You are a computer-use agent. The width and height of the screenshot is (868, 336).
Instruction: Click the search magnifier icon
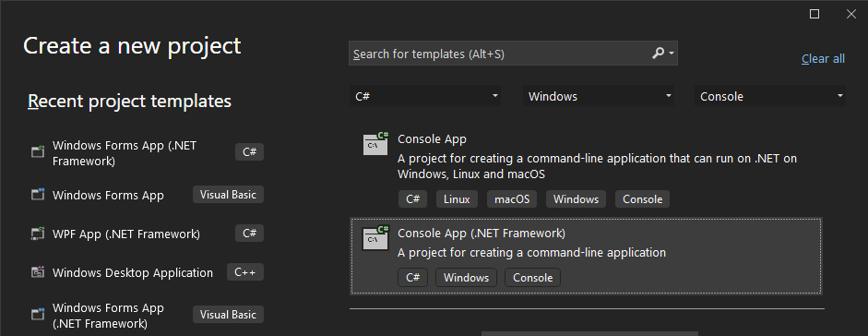(x=658, y=54)
